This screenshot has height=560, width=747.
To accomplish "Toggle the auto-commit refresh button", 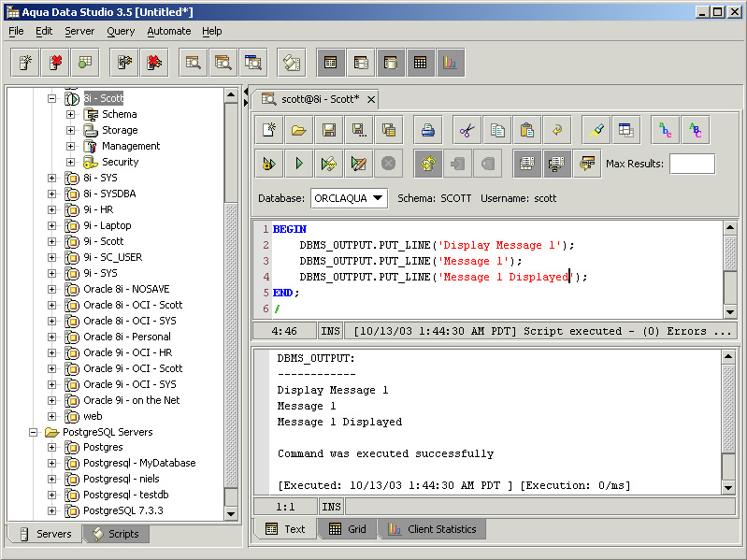I will [x=428, y=164].
